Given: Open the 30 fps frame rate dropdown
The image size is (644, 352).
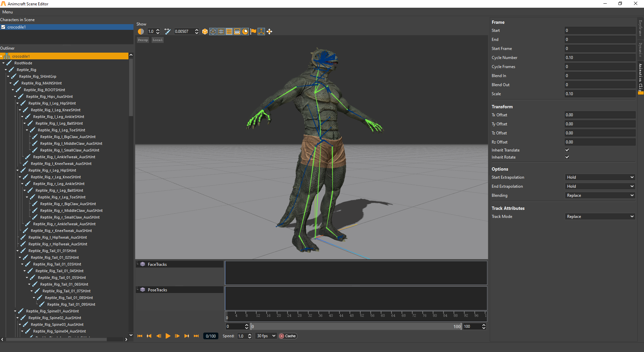Looking at the screenshot, I should [266, 336].
